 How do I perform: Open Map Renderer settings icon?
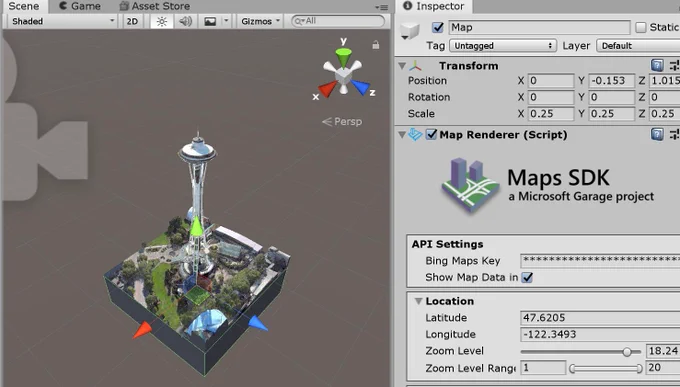[674, 134]
